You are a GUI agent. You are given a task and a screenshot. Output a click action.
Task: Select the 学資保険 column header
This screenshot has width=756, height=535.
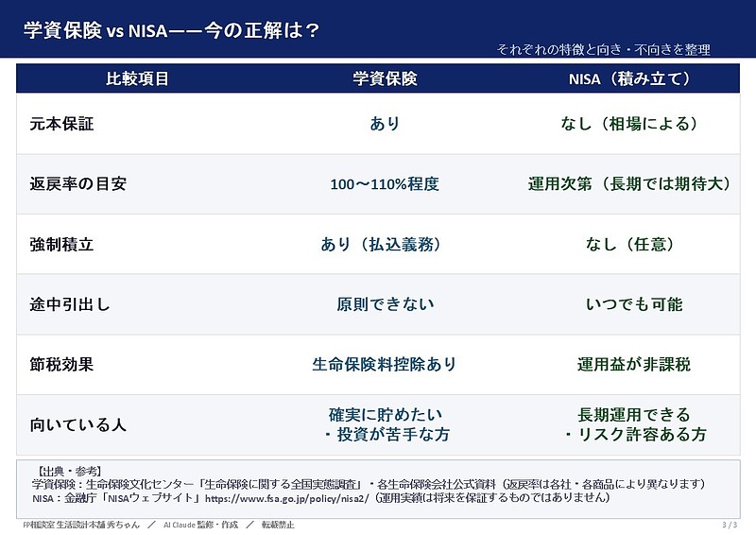pos(385,78)
